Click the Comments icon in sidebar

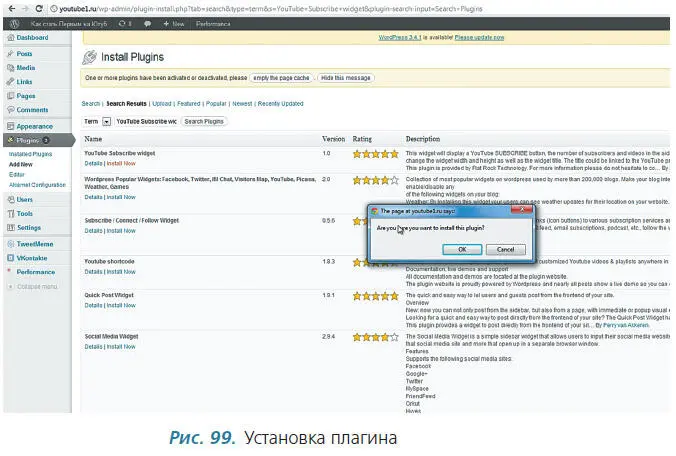coord(11,110)
